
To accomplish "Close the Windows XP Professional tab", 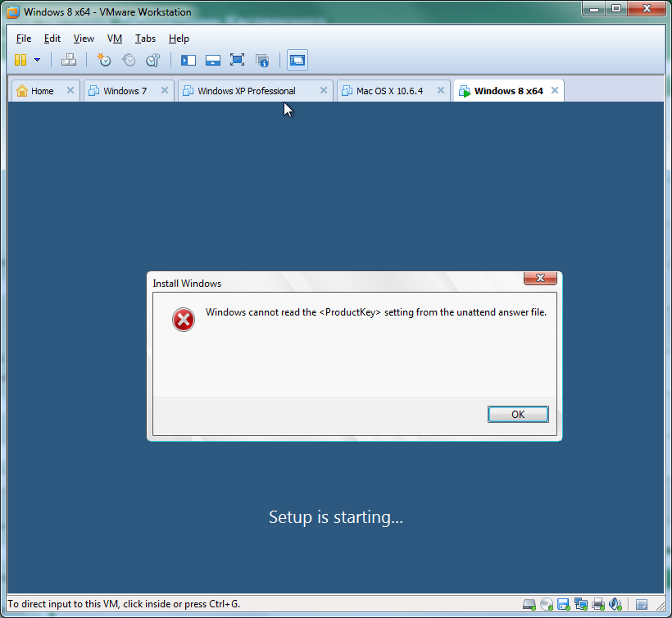I will [324, 90].
